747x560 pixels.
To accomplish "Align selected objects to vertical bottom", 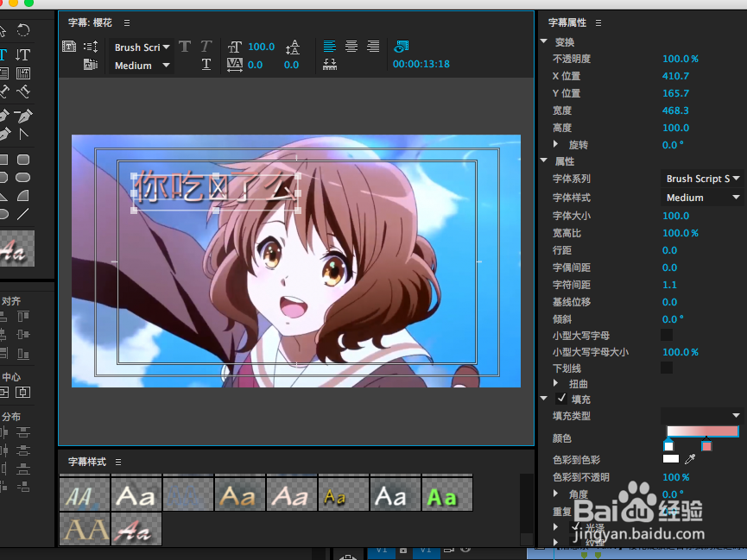I will [x=22, y=353].
